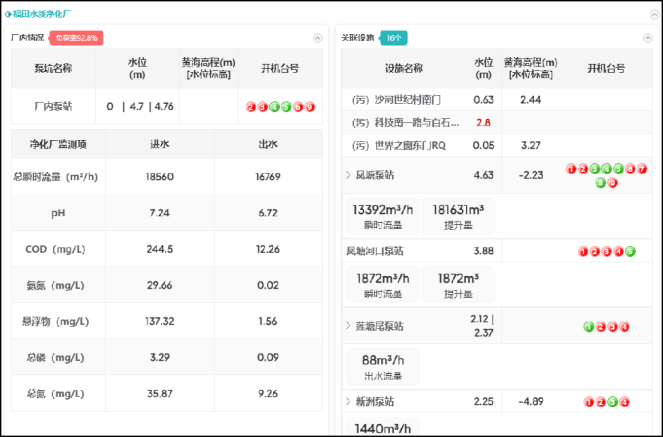This screenshot has height=437, width=663.
Task: Expand the 凤塘泵站 row chevron
Action: click(x=348, y=175)
